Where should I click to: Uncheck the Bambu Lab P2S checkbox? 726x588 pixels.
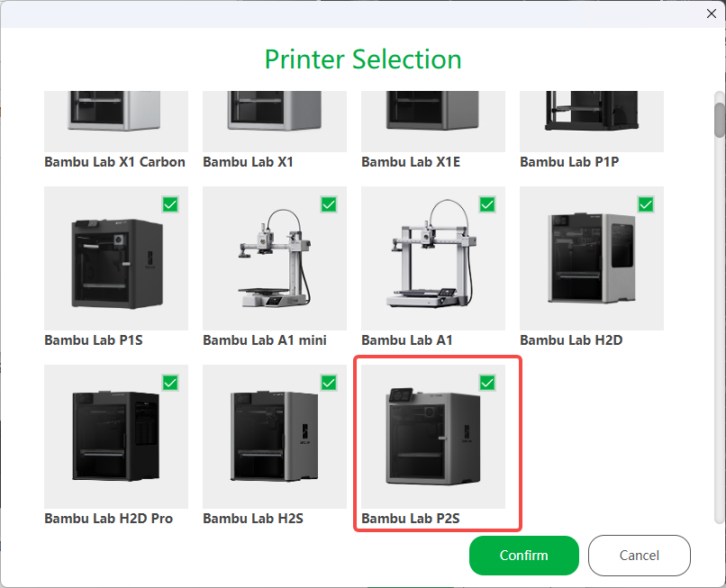487,383
